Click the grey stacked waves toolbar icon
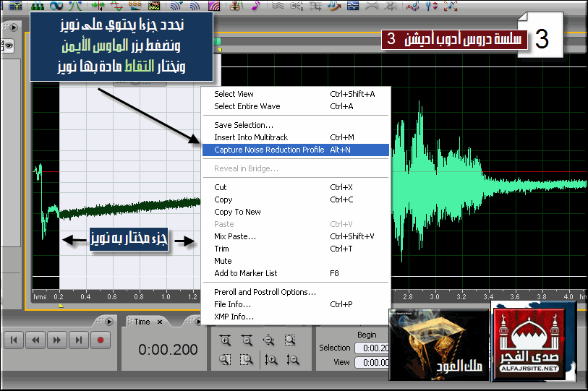 click(x=278, y=6)
